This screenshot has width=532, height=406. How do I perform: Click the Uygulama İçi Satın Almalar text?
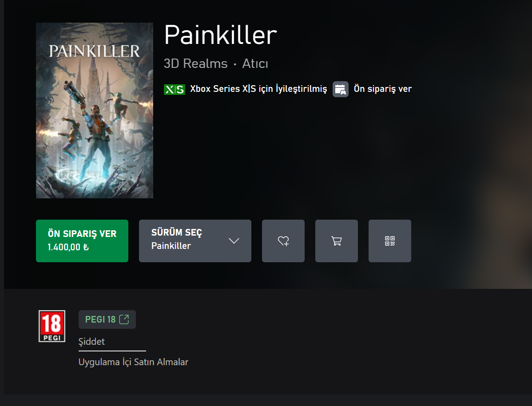click(x=133, y=362)
